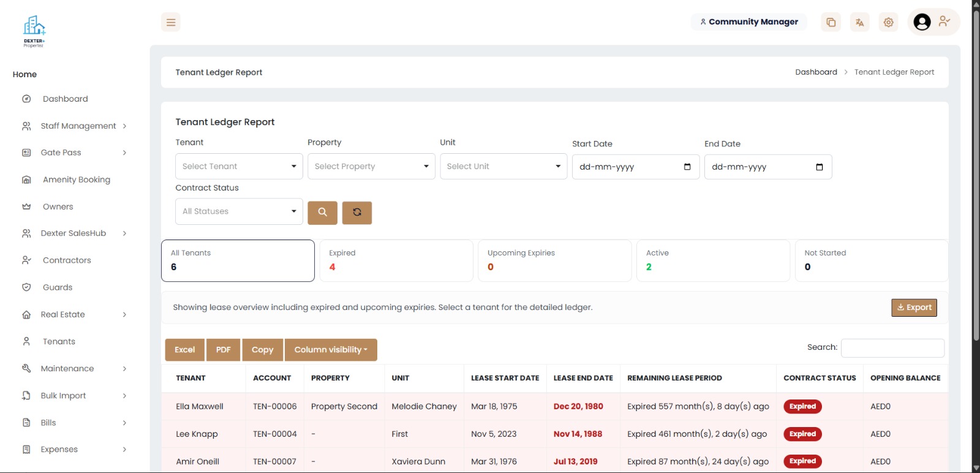Click the hamburger menu toggle icon
The width and height of the screenshot is (980, 473).
pyautogui.click(x=171, y=23)
